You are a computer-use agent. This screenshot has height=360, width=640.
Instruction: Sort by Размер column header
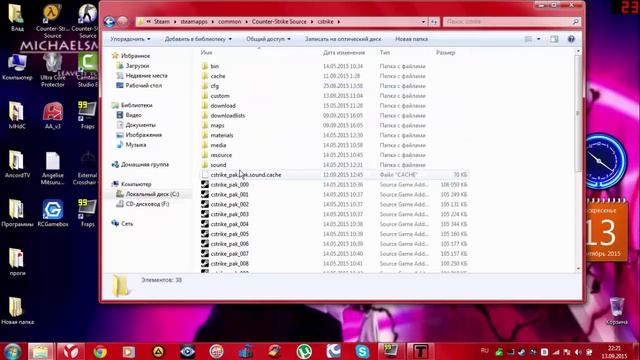(445, 53)
